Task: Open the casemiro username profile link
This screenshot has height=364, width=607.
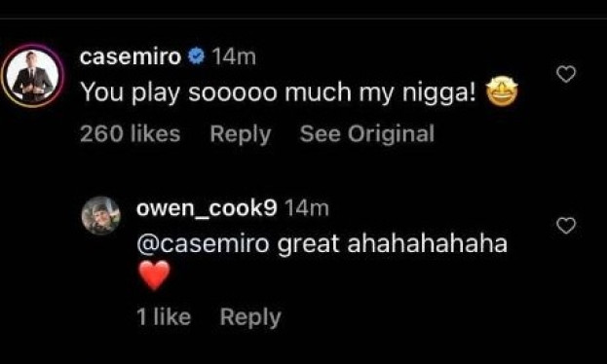Action: pos(131,56)
